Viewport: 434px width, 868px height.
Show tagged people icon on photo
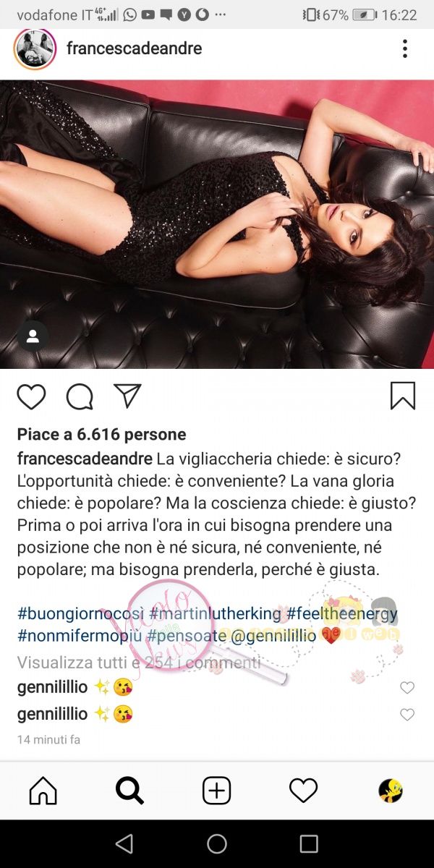click(x=33, y=336)
